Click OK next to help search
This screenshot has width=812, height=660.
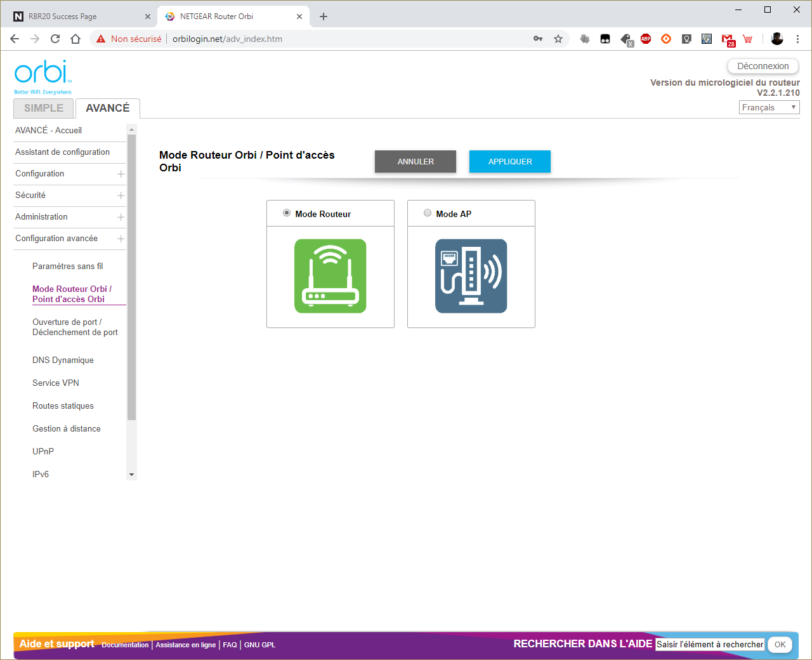tap(780, 645)
